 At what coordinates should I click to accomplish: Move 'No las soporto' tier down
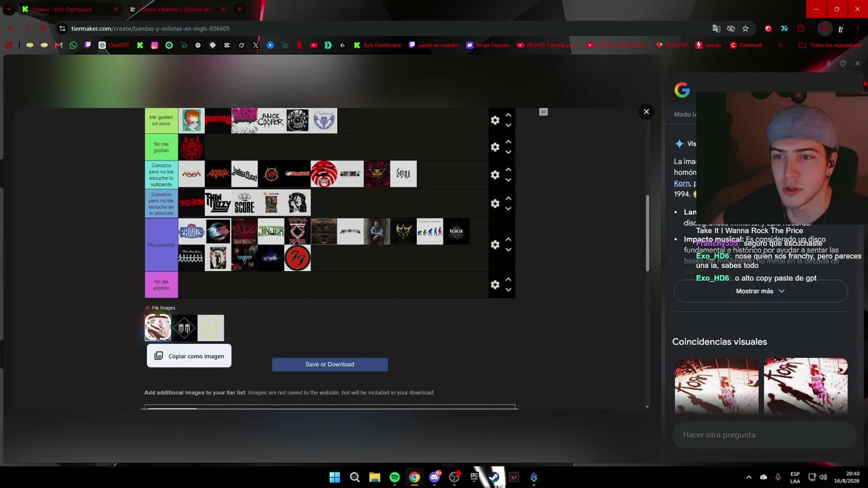click(508, 290)
